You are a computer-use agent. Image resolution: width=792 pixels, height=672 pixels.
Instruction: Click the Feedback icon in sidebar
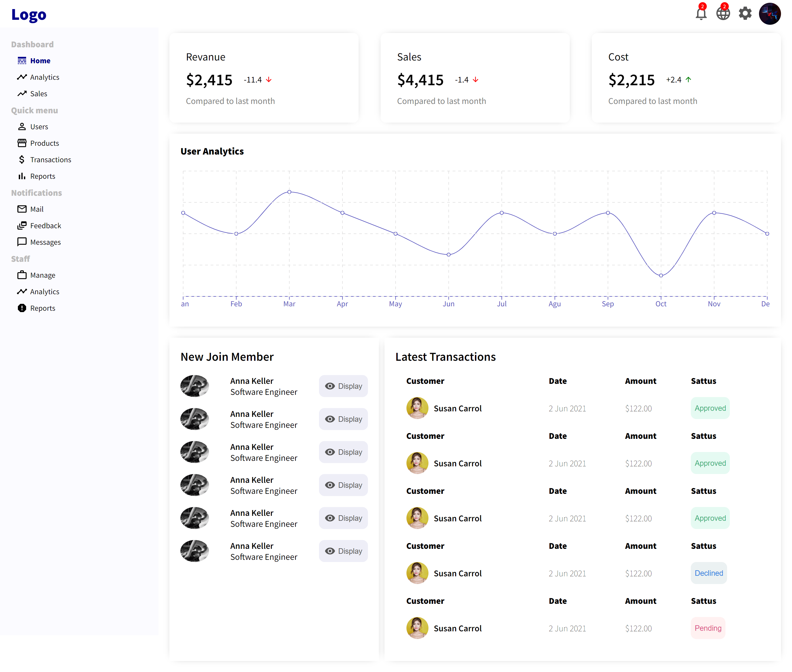click(x=22, y=225)
